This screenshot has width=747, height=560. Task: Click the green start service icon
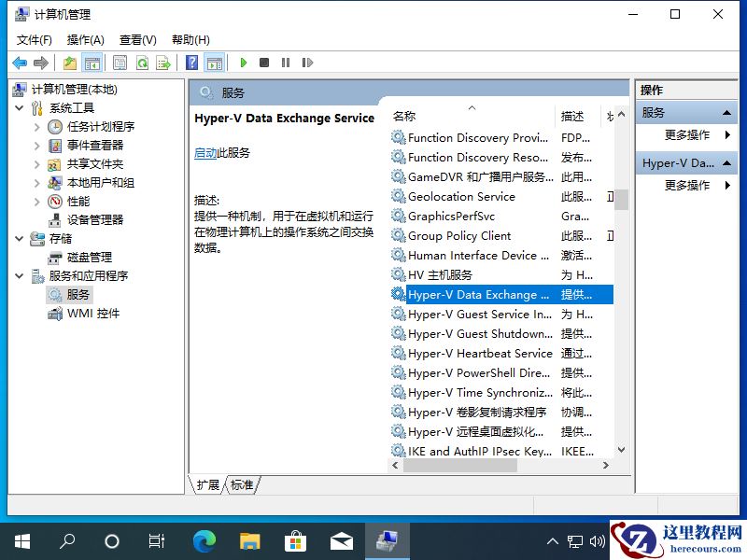click(x=243, y=63)
